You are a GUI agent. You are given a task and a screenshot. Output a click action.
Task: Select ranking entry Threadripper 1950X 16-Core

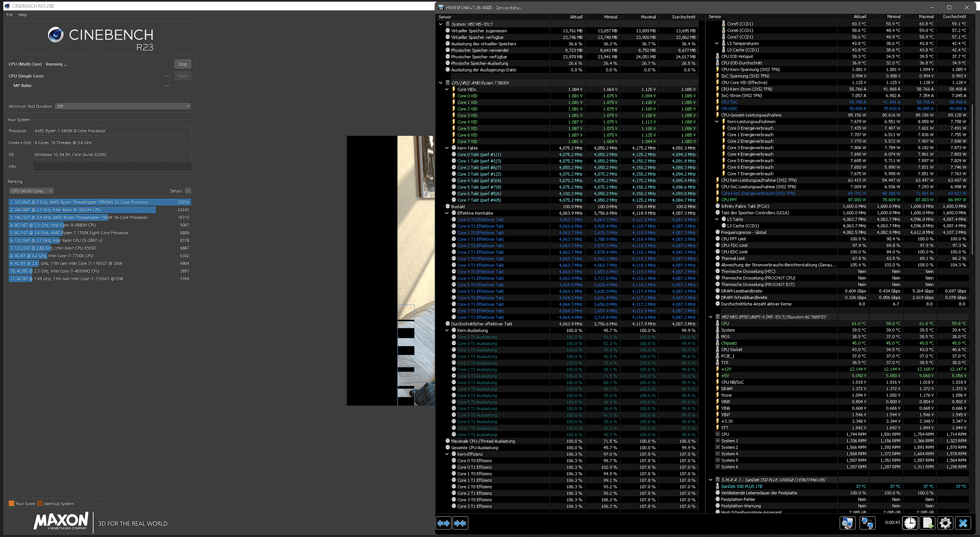(100, 218)
